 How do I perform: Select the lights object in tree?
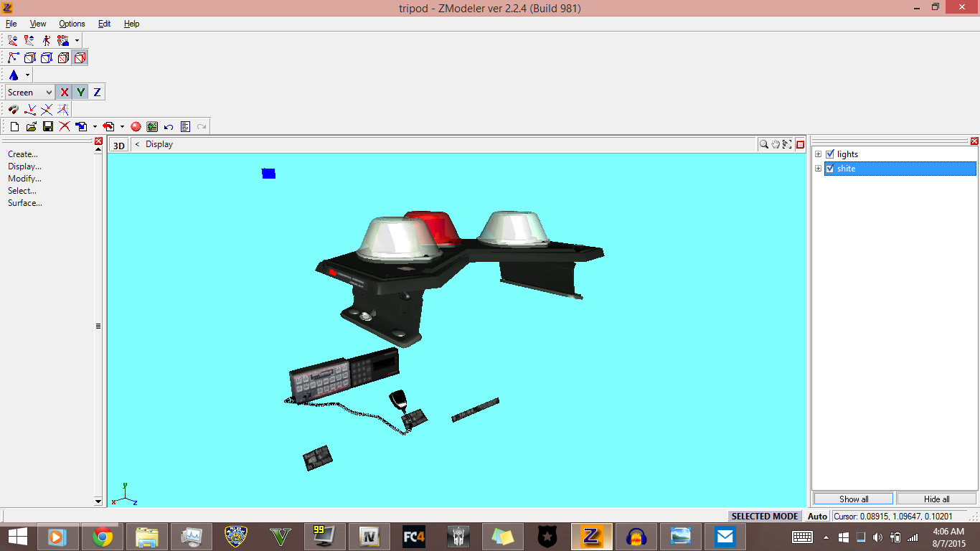847,154
